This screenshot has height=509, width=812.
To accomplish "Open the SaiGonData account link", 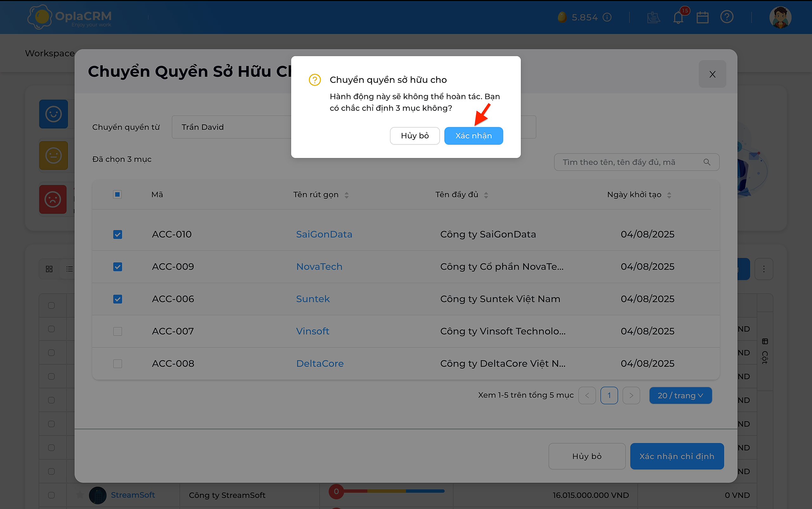I will (324, 234).
